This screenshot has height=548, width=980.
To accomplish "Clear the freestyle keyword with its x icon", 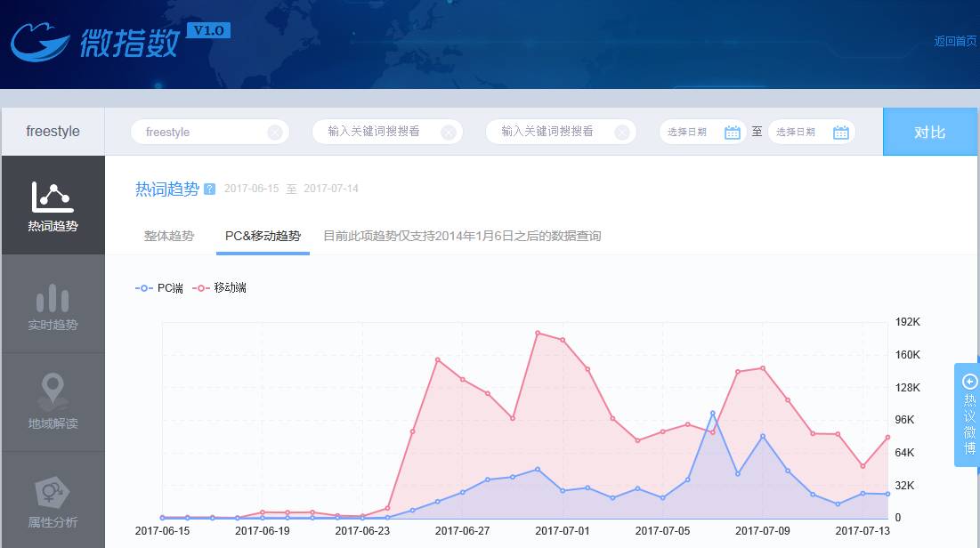I will (274, 131).
